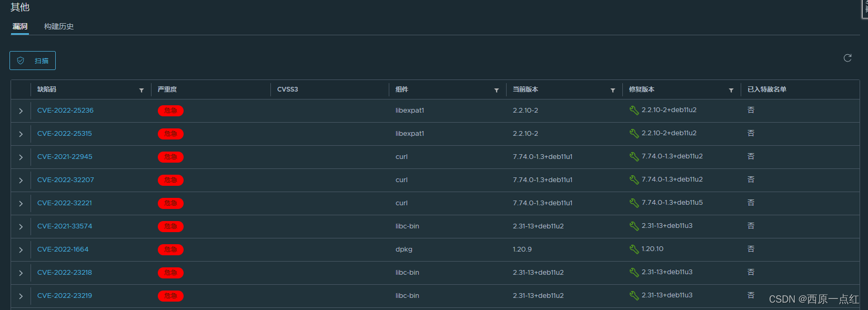Select fixed version 1.20.10 text
The height and width of the screenshot is (310, 868).
(652, 249)
